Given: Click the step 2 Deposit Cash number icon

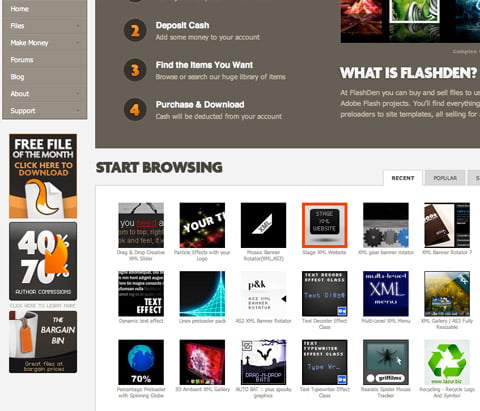Looking at the screenshot, I should pyautogui.click(x=135, y=31).
